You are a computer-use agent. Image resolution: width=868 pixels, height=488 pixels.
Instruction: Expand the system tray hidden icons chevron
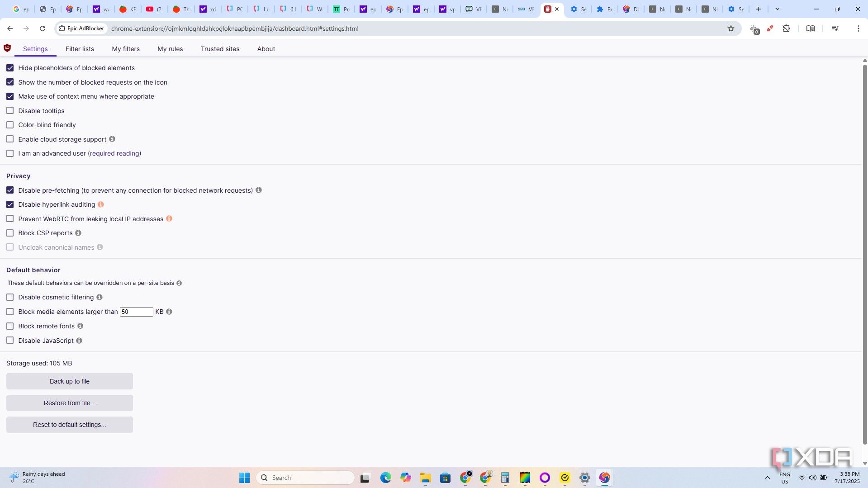767,478
